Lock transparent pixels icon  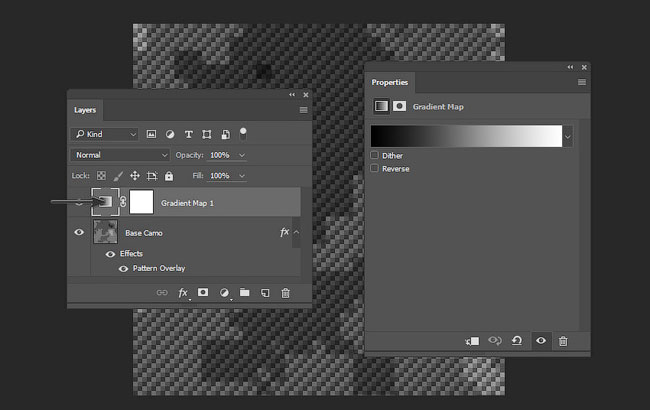[101, 176]
